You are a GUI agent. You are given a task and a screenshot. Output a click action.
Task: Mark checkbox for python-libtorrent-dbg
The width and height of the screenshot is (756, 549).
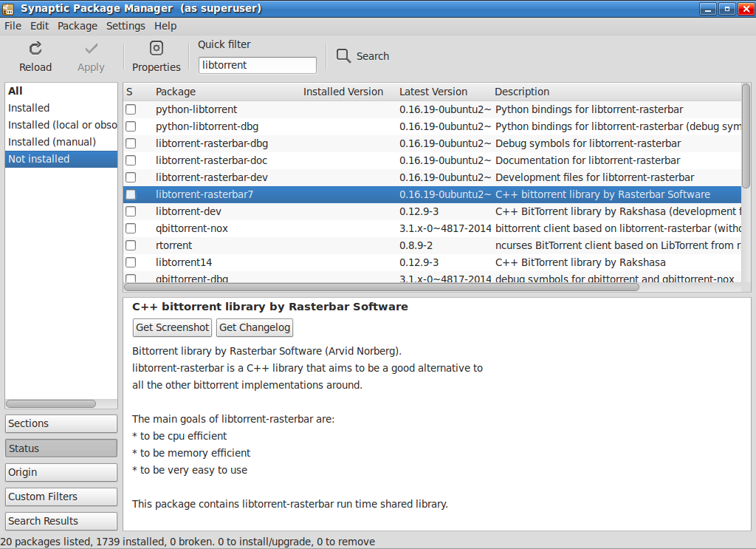point(131,126)
